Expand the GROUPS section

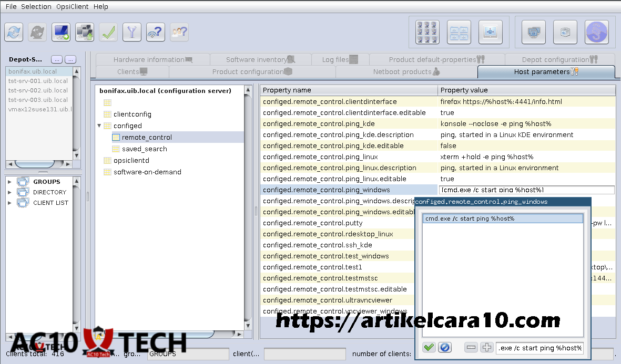(9, 182)
